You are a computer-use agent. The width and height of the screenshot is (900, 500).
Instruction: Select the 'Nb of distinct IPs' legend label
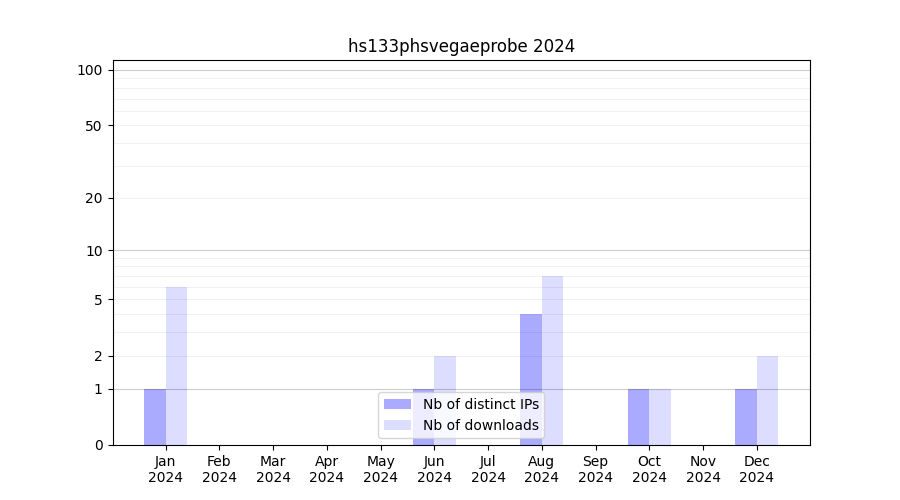click(x=480, y=404)
